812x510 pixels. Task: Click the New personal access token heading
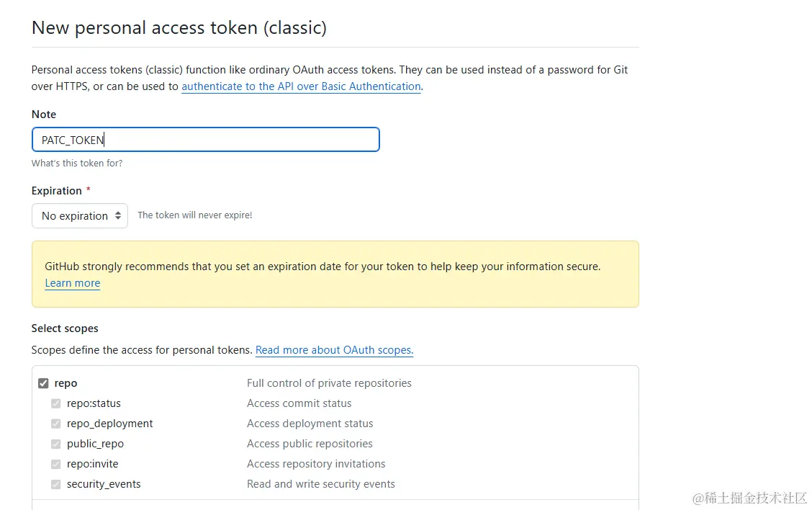click(179, 28)
